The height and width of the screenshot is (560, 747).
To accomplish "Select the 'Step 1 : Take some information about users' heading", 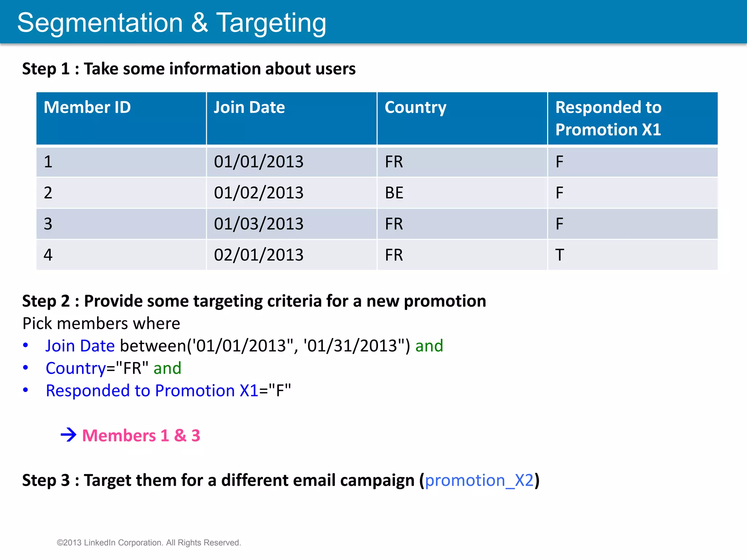I will click(189, 69).
